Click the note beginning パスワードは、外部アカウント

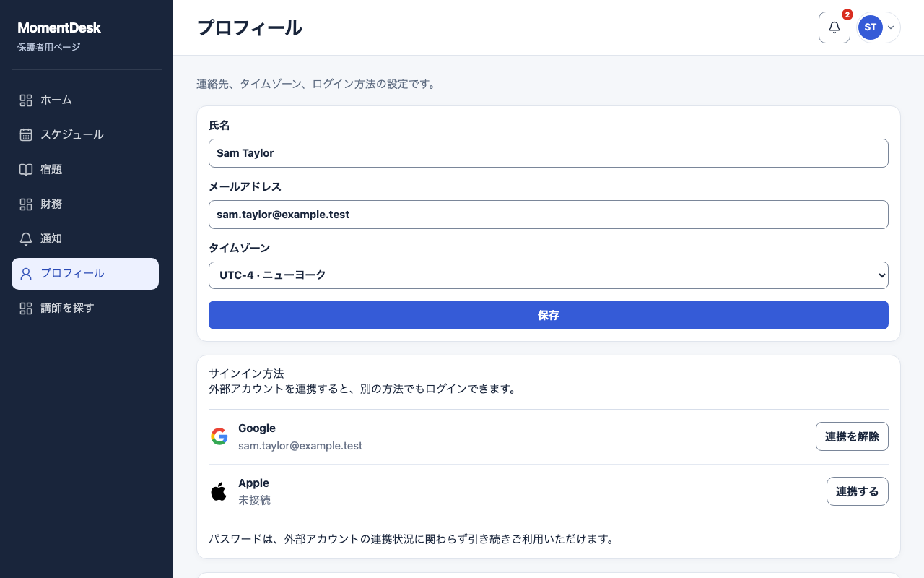coord(411,539)
